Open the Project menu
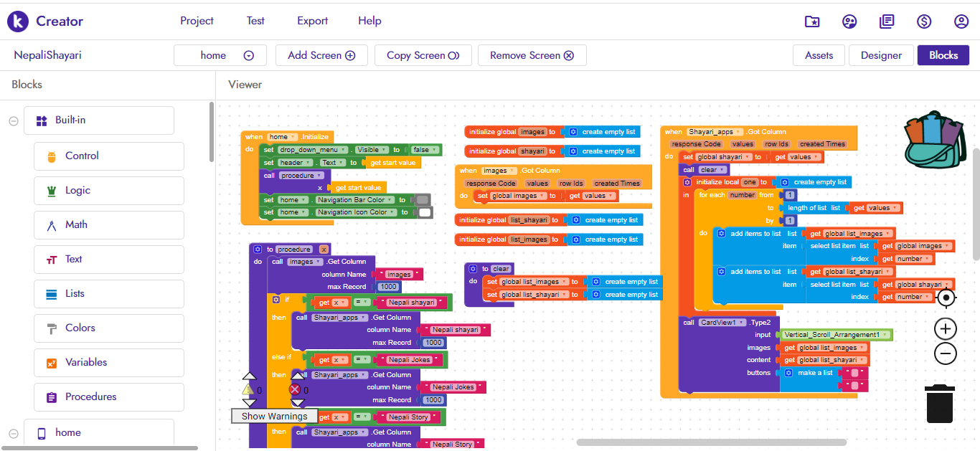Viewport: 980px width, 451px height. point(197,21)
